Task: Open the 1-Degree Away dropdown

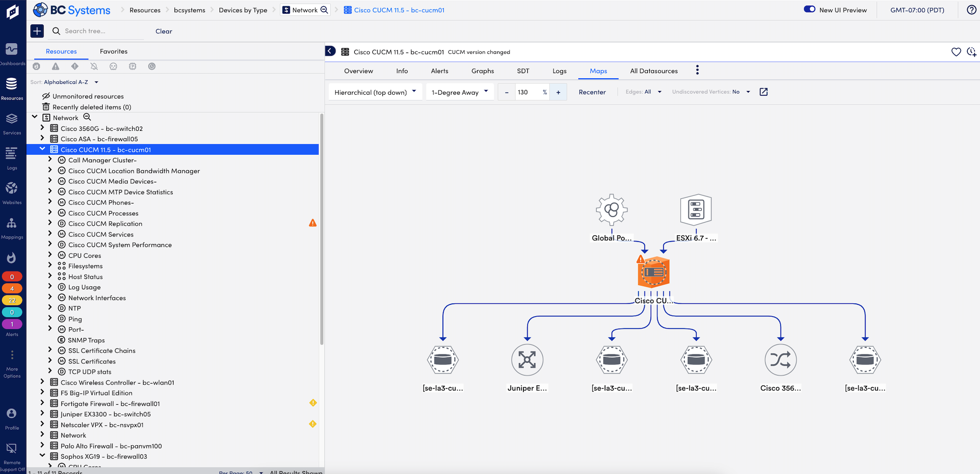Action: pyautogui.click(x=460, y=92)
